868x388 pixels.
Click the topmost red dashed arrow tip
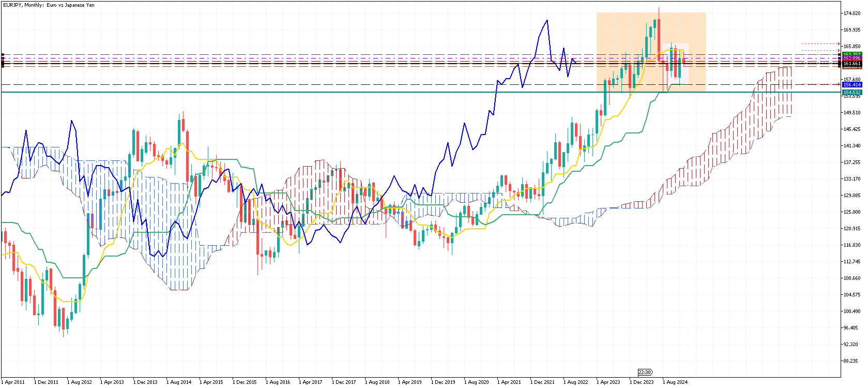(x=839, y=44)
